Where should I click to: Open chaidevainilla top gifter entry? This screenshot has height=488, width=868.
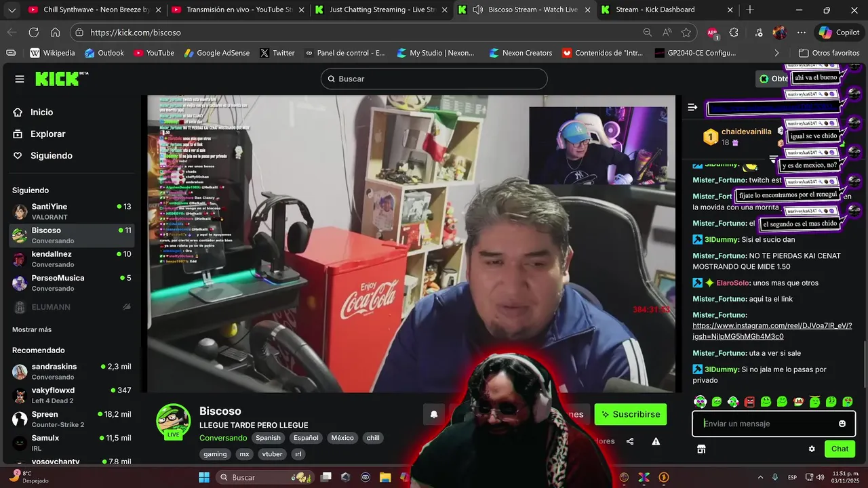click(738, 137)
